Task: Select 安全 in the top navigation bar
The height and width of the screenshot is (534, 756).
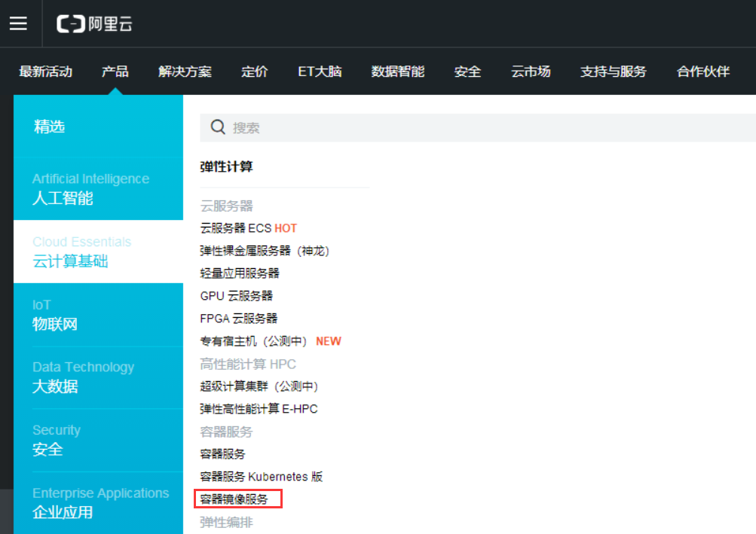Action: (467, 72)
